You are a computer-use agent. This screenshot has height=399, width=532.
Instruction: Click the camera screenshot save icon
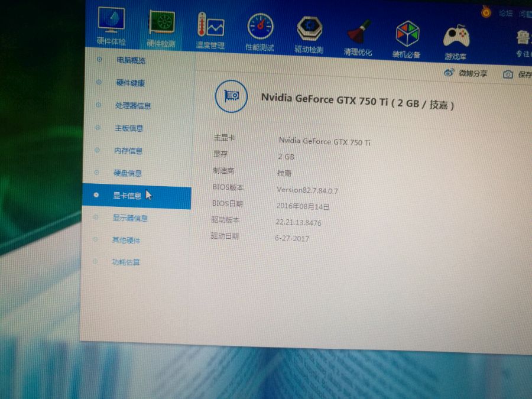(508, 74)
